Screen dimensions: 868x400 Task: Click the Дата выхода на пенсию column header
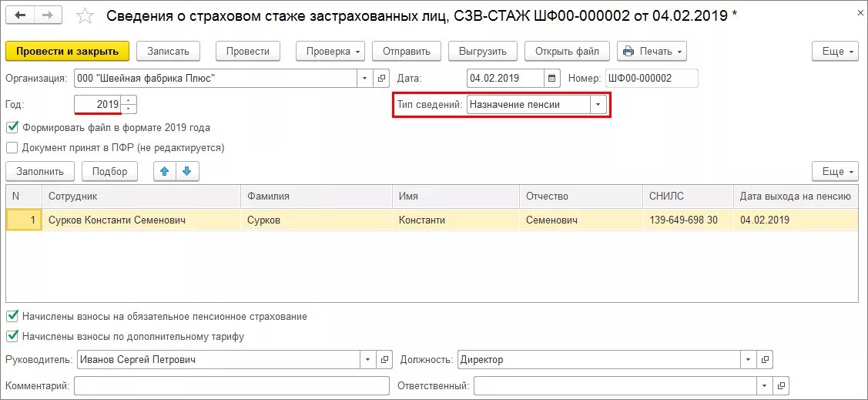pos(796,196)
